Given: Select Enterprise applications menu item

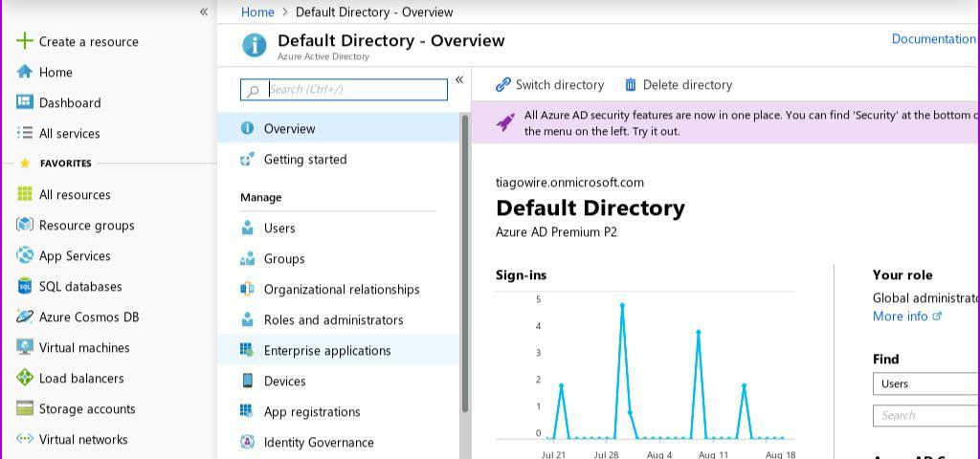Looking at the screenshot, I should pos(338,350).
